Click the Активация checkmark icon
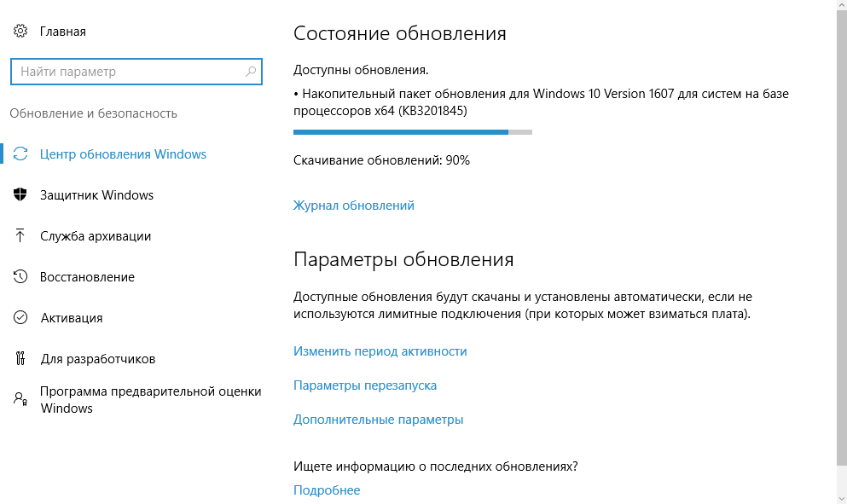This screenshot has height=504, width=847. [20, 318]
